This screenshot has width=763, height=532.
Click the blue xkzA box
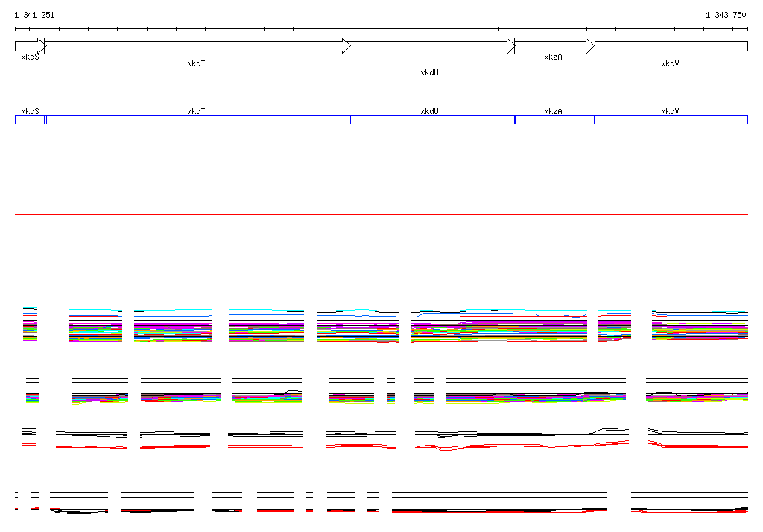pos(554,120)
